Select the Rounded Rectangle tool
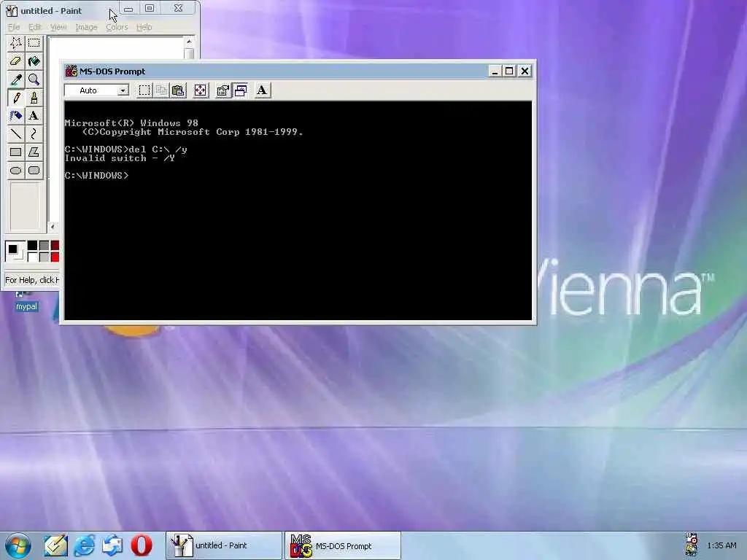Screen dimensions: 747x560 (34, 171)
